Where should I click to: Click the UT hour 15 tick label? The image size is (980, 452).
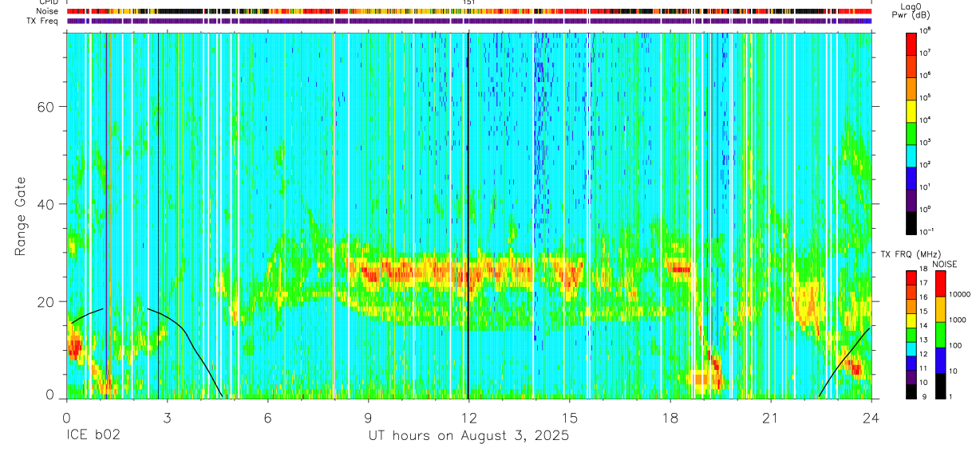coord(570,417)
